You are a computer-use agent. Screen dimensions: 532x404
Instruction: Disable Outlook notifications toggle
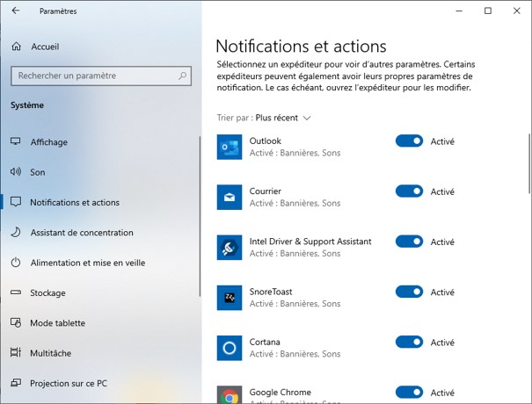409,141
